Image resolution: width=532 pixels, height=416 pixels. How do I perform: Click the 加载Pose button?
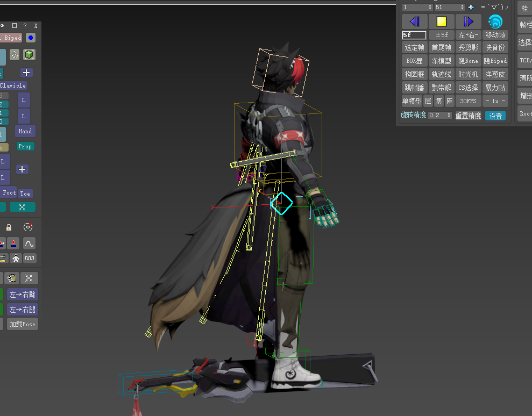click(22, 324)
